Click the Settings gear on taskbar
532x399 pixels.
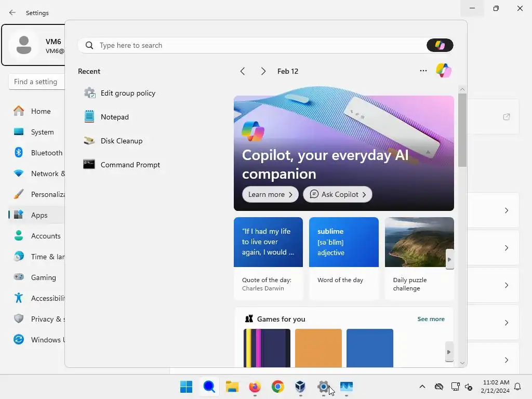pyautogui.click(x=323, y=387)
